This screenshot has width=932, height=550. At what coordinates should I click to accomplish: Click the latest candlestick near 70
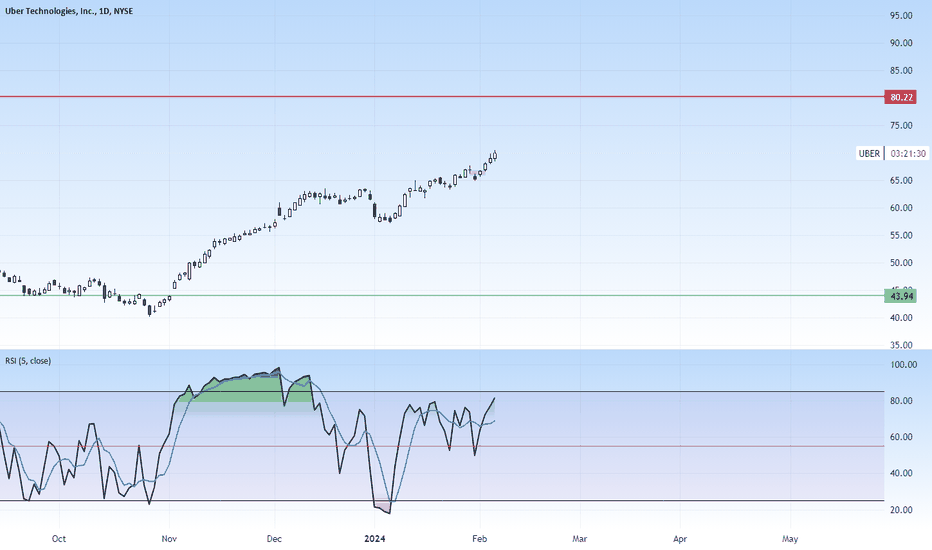(x=495, y=156)
